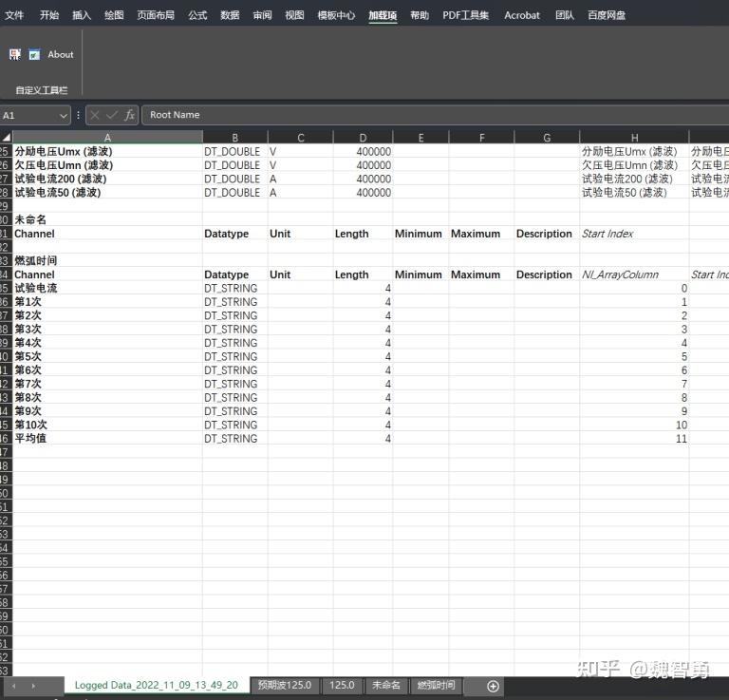Select sheet tab Logged Data_2022_11_09_13_49_20
The image size is (729, 700).
click(157, 685)
